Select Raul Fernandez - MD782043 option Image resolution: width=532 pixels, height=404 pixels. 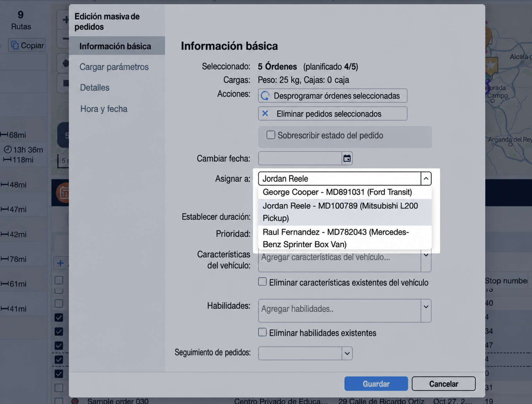pyautogui.click(x=345, y=238)
